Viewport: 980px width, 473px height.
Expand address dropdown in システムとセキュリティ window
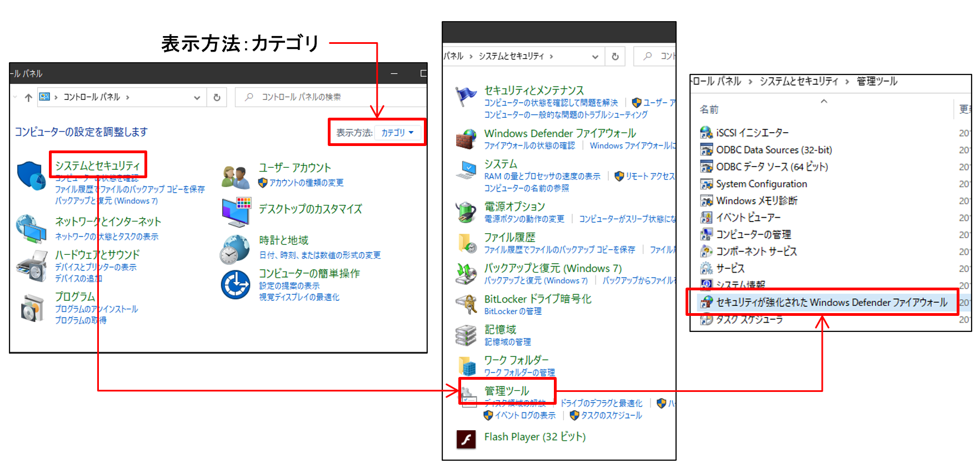pyautogui.click(x=595, y=57)
